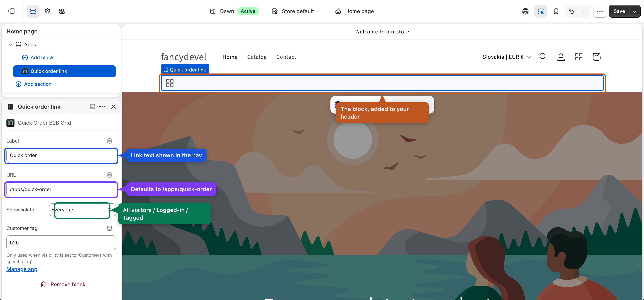Click the quick order grid header icon
The height and width of the screenshot is (300, 644).
click(579, 57)
